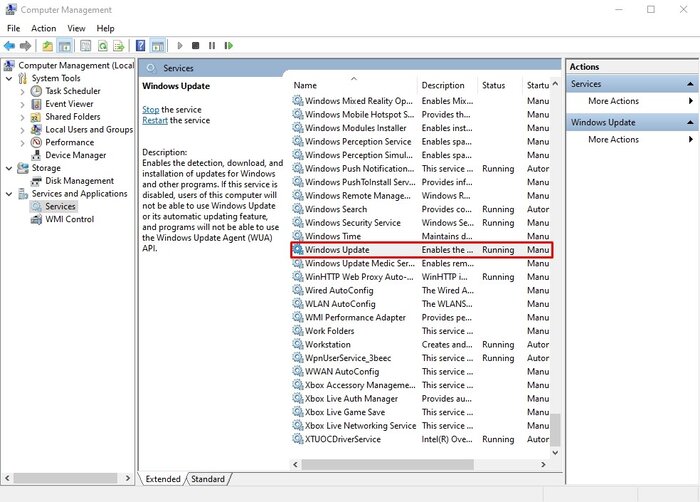Select the Windows Modules Installer row
Screen dimensions: 700x502
click(x=421, y=128)
